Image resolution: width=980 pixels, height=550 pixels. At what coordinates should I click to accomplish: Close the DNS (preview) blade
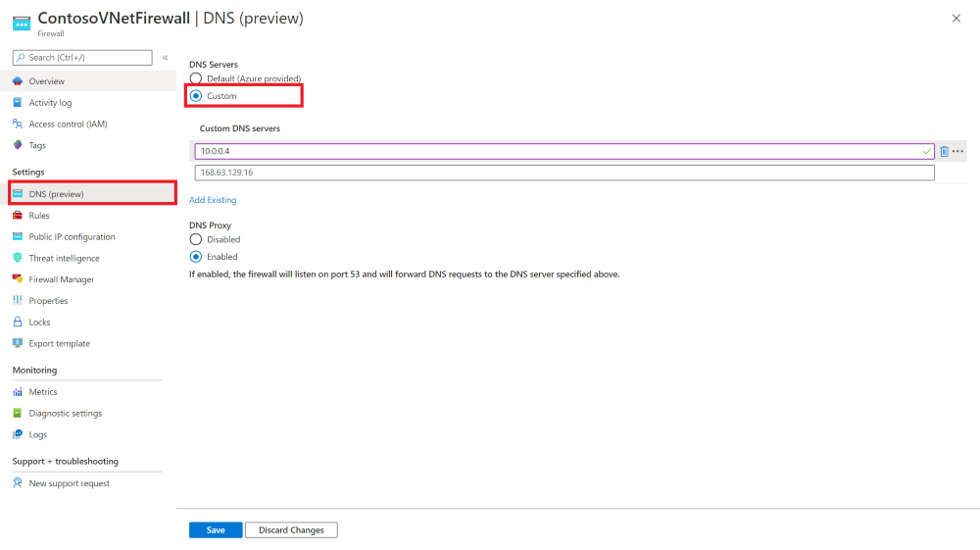click(956, 18)
